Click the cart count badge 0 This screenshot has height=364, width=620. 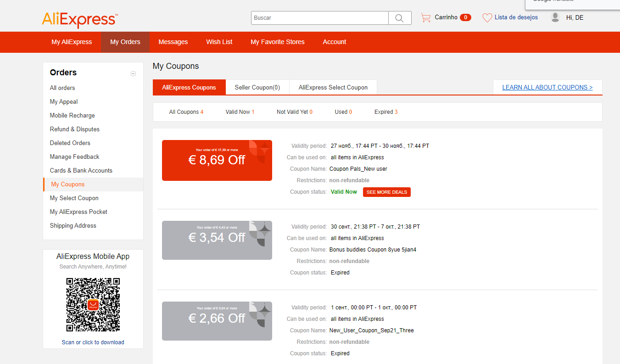pos(465,17)
